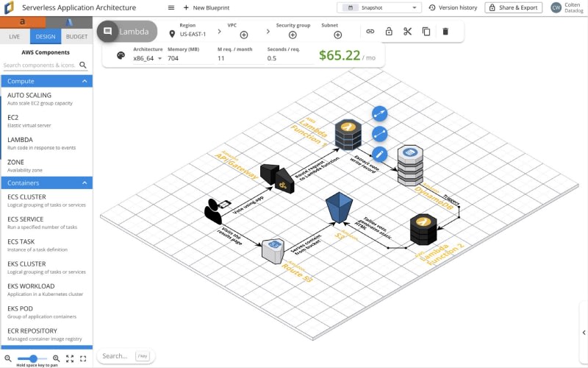588x368 pixels.
Task: Edit the Seconds / req. field
Action: tap(290, 58)
